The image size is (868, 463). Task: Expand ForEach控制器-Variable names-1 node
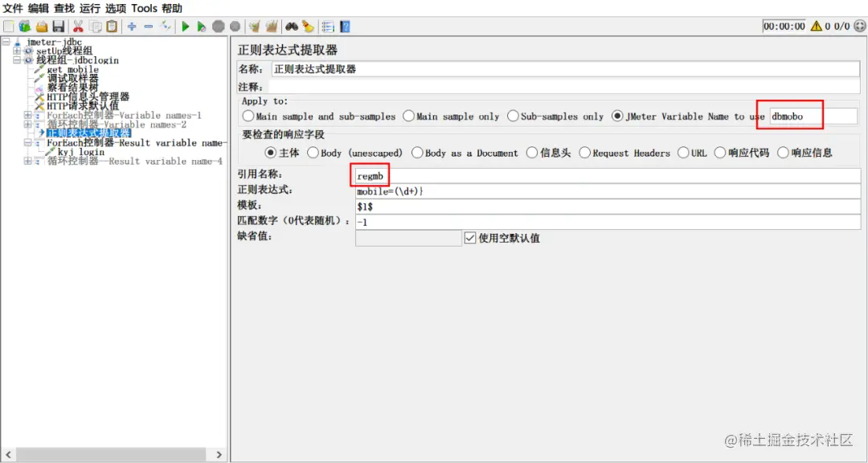[27, 115]
